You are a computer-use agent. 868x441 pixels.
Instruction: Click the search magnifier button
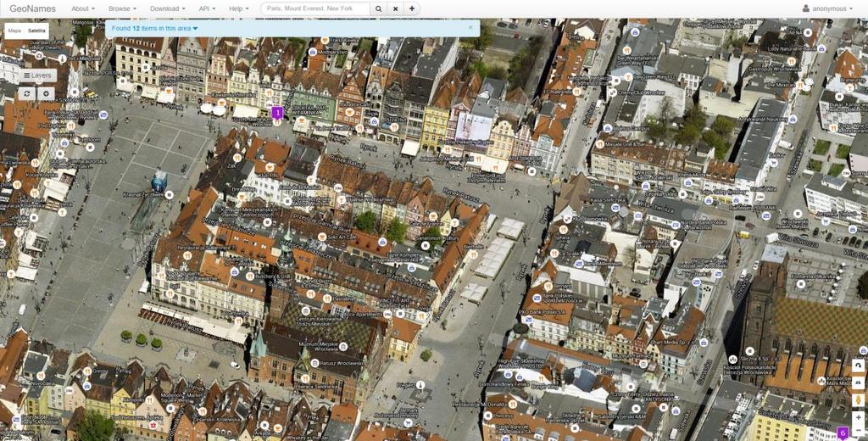[x=378, y=8]
